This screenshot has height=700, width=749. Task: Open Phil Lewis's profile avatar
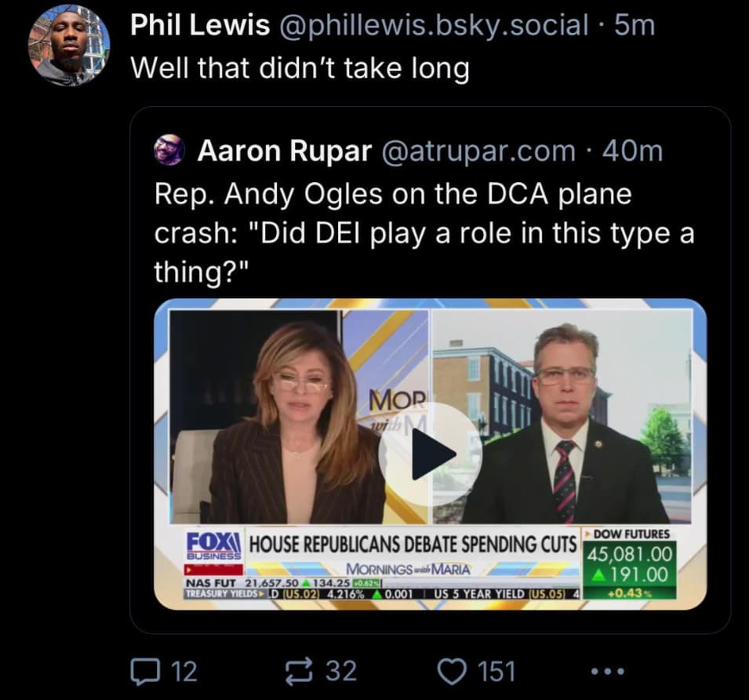pyautogui.click(x=69, y=46)
